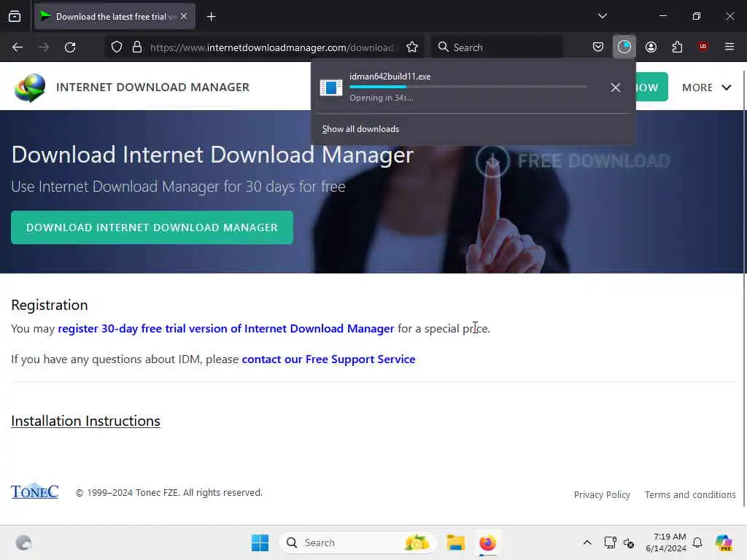Image resolution: width=747 pixels, height=560 pixels.
Task: Open Copilot preview icon in taskbar
Action: 724,542
